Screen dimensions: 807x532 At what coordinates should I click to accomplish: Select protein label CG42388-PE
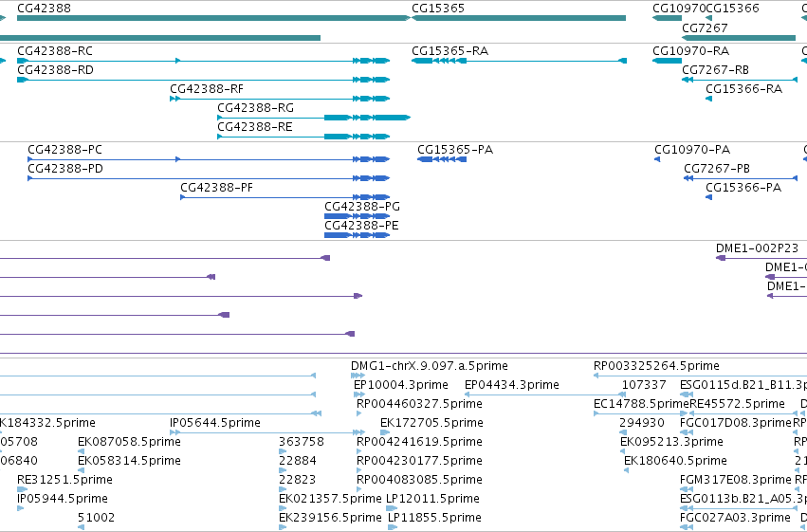pos(361,226)
